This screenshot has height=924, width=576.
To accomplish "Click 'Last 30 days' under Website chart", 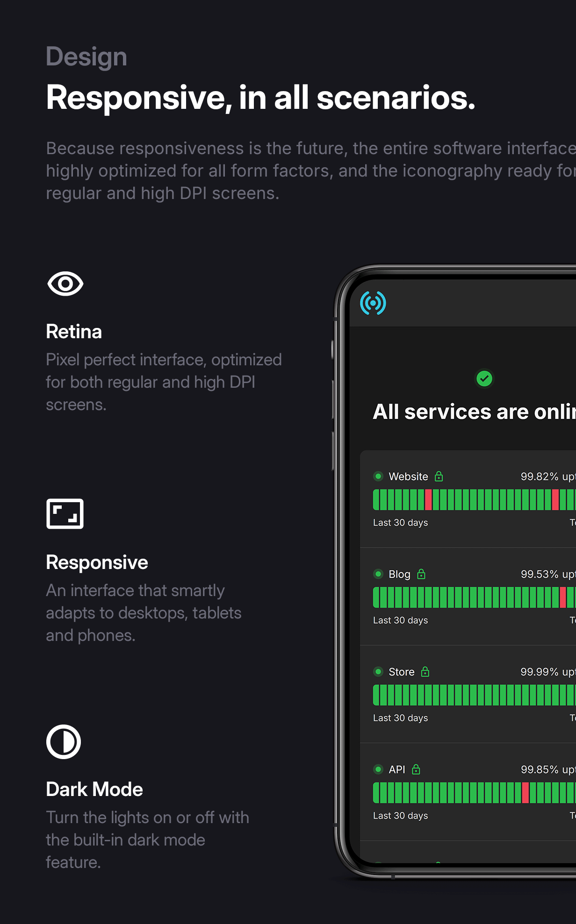I will (401, 522).
